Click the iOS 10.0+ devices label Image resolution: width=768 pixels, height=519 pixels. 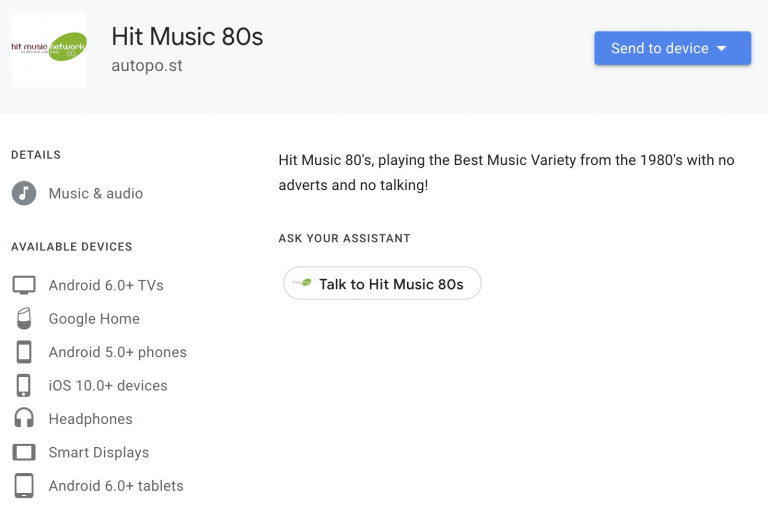[x=108, y=386]
